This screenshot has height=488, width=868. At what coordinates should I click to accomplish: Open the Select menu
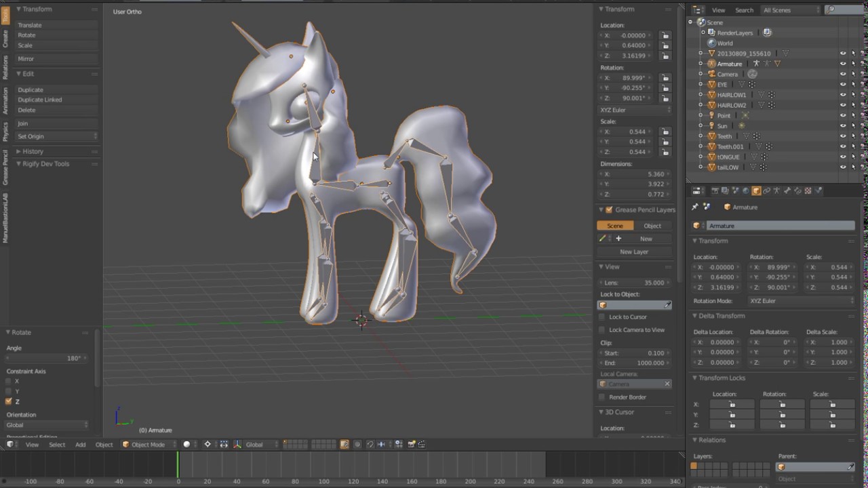(57, 445)
